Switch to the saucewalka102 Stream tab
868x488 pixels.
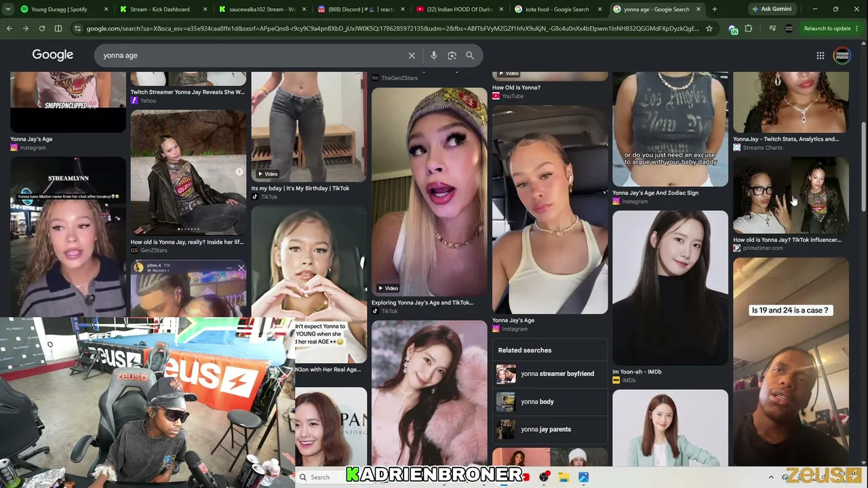262,9
